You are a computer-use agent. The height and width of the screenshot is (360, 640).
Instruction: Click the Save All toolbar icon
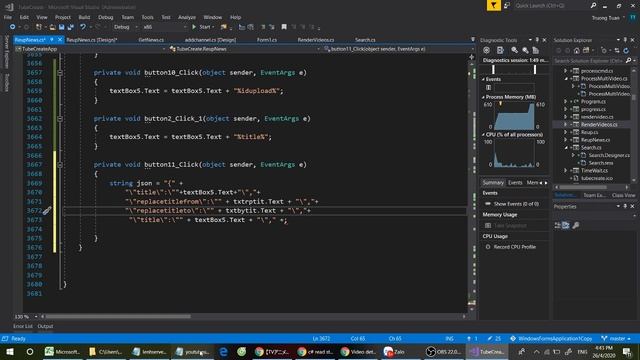click(x=70, y=27)
